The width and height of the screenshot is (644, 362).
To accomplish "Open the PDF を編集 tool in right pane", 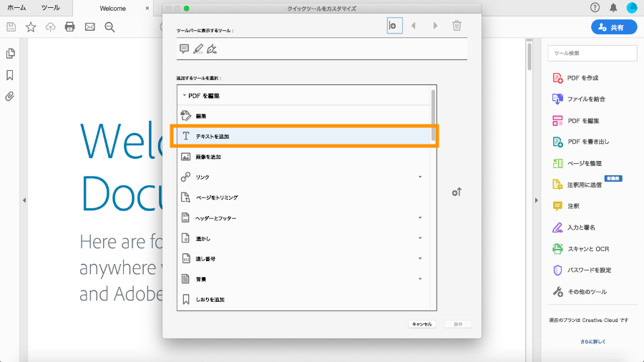I will pos(576,121).
